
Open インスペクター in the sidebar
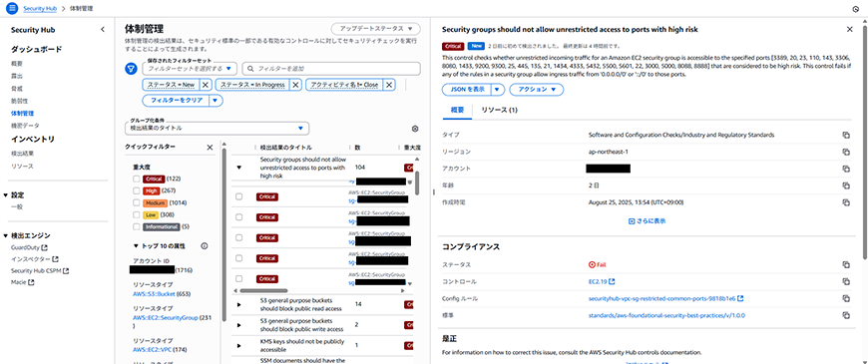(x=34, y=259)
